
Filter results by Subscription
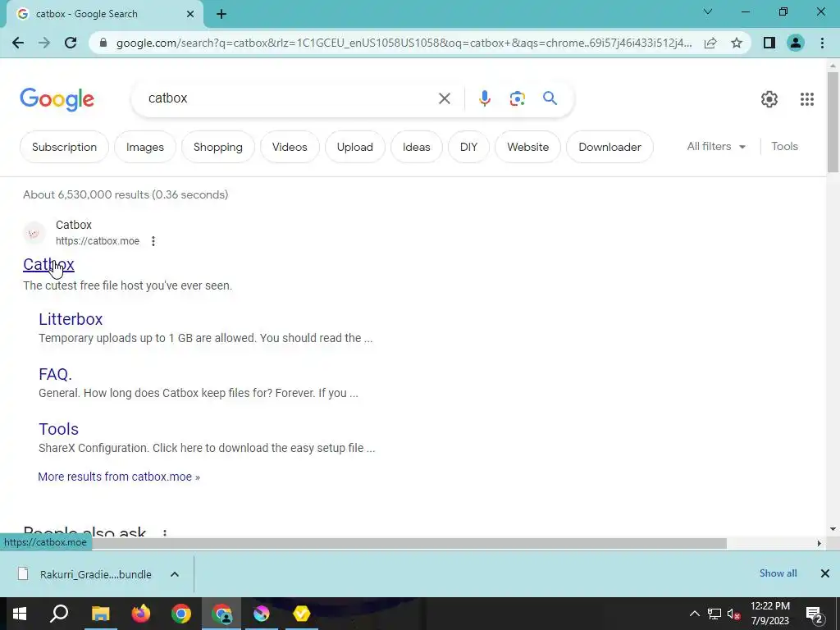point(64,147)
